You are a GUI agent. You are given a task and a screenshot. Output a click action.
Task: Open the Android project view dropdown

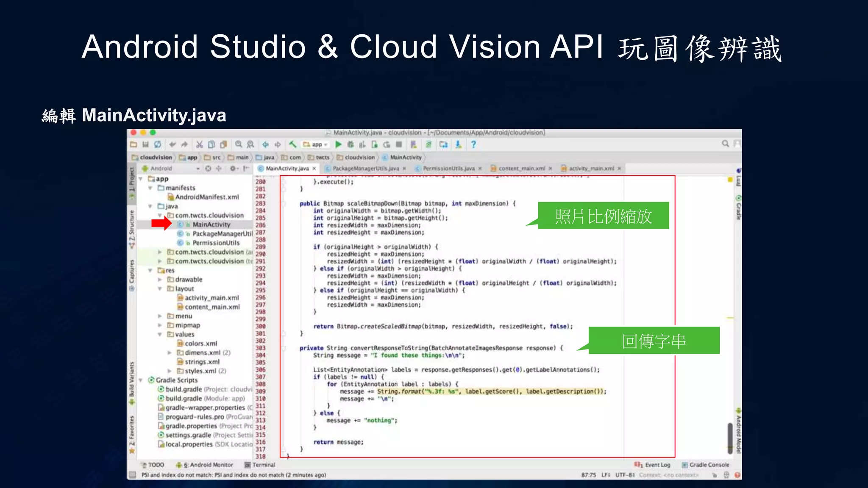point(170,168)
